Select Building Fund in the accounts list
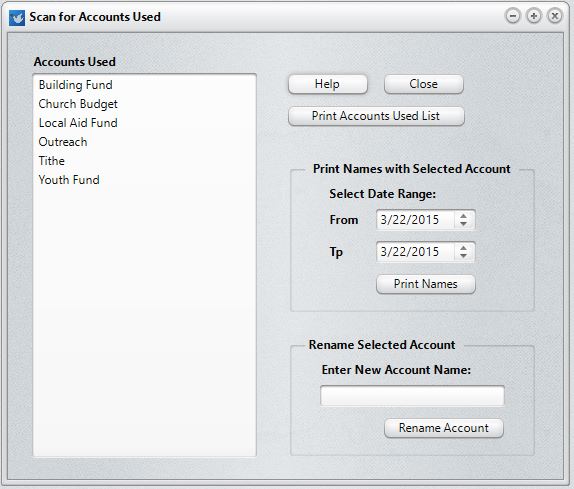This screenshot has height=489, width=574. 144,85
